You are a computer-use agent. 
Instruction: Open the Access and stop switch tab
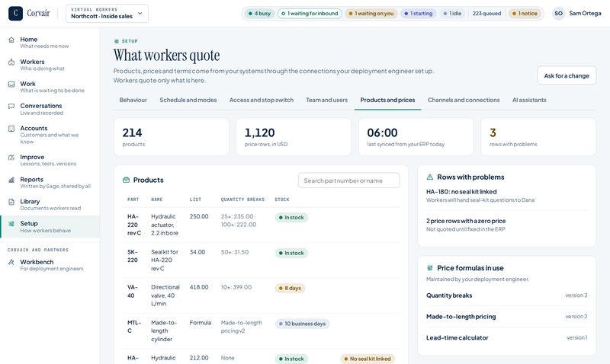(262, 101)
